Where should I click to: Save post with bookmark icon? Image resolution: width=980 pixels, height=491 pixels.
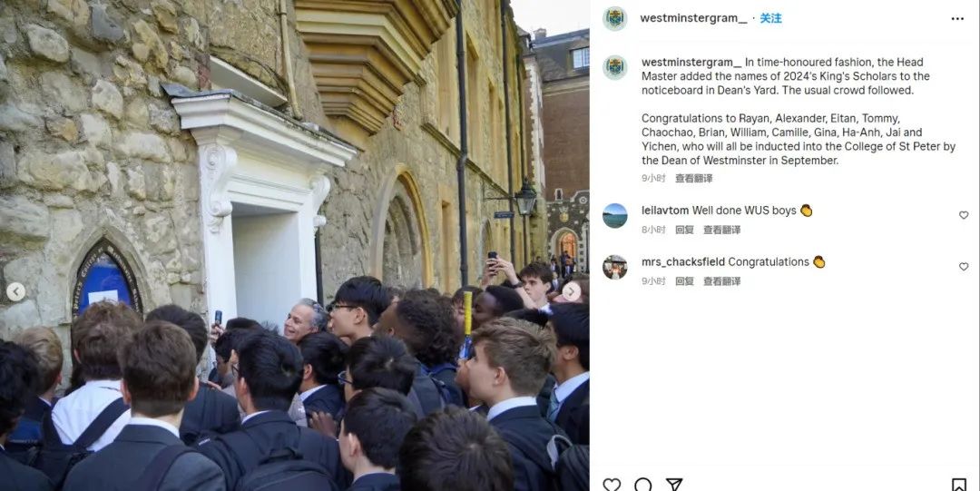click(959, 485)
